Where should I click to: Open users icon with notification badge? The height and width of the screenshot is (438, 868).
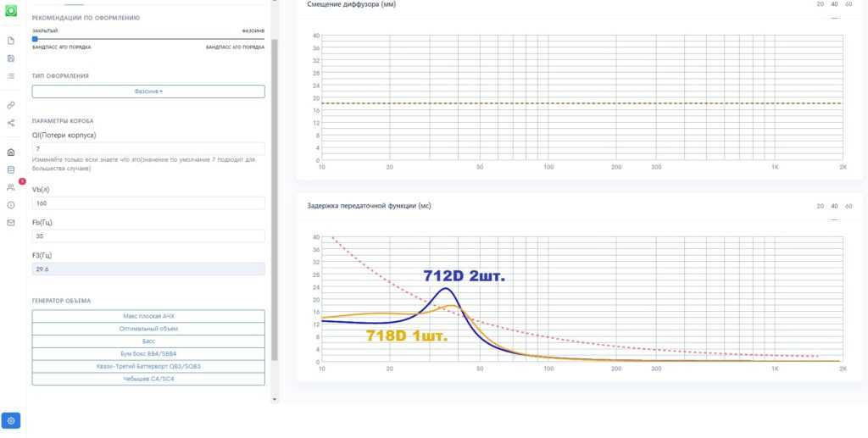tap(11, 187)
